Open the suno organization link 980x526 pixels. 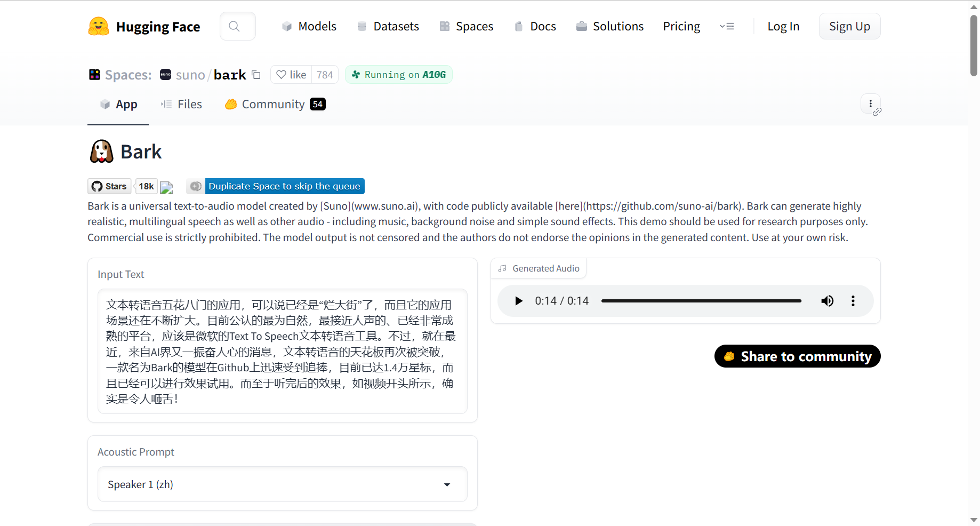click(x=190, y=75)
